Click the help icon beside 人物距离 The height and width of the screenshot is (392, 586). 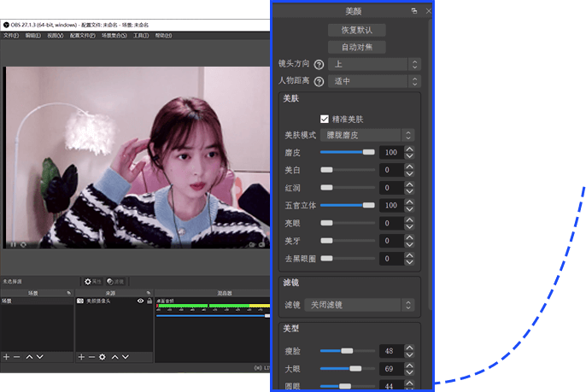[319, 82]
